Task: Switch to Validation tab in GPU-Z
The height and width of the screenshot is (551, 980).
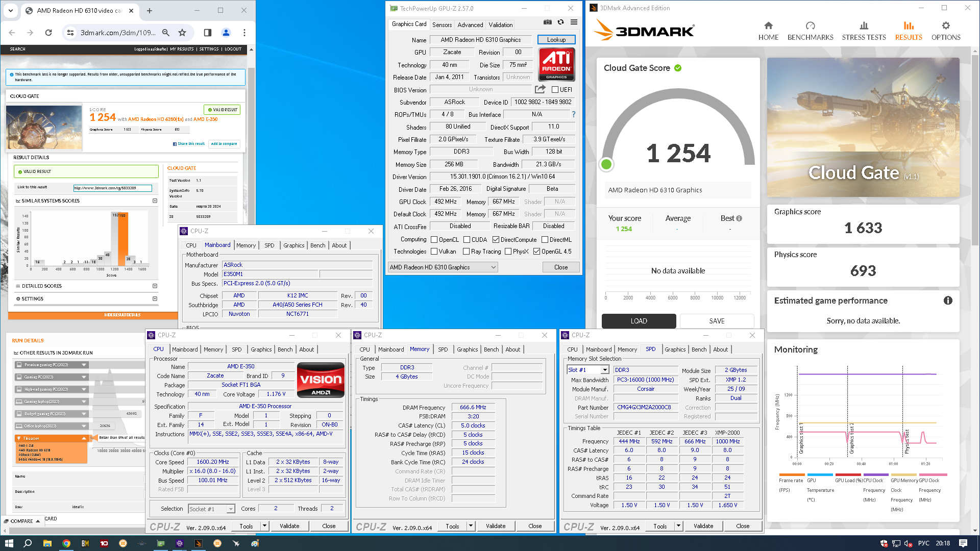Action: tap(501, 24)
